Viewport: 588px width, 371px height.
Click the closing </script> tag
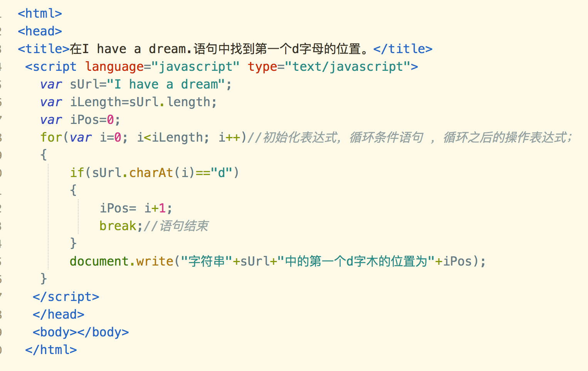pos(66,297)
